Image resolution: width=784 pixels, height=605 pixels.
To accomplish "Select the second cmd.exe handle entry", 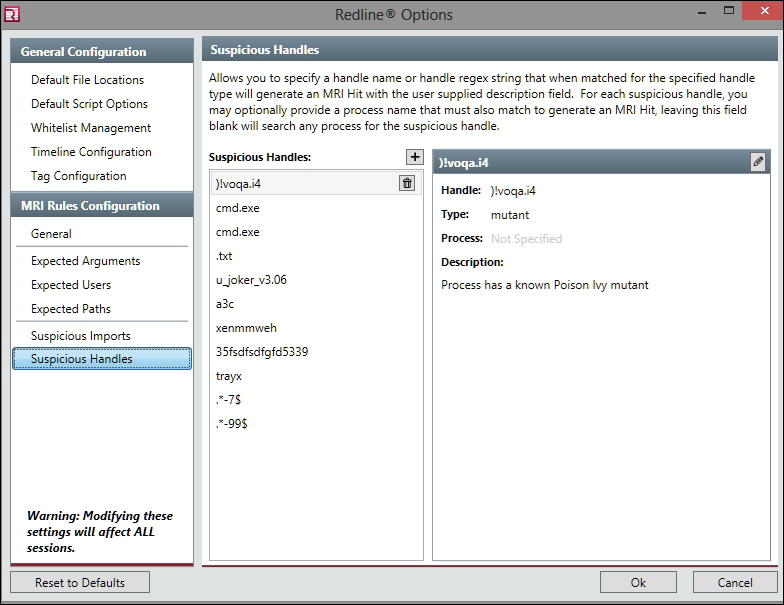I will (x=316, y=232).
